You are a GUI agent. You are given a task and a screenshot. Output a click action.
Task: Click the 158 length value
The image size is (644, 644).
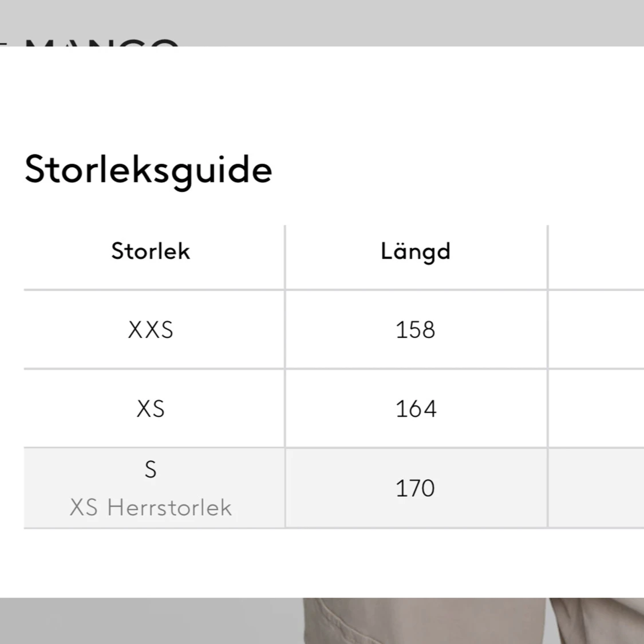(416, 330)
